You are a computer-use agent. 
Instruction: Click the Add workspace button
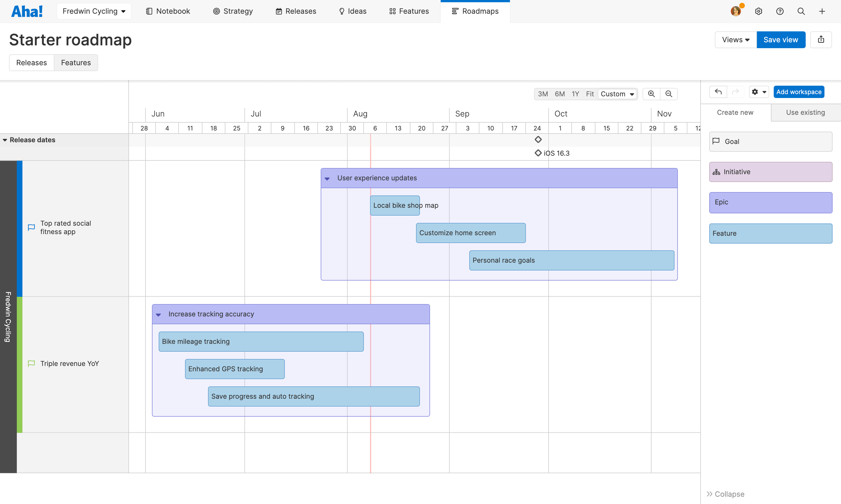click(x=798, y=92)
